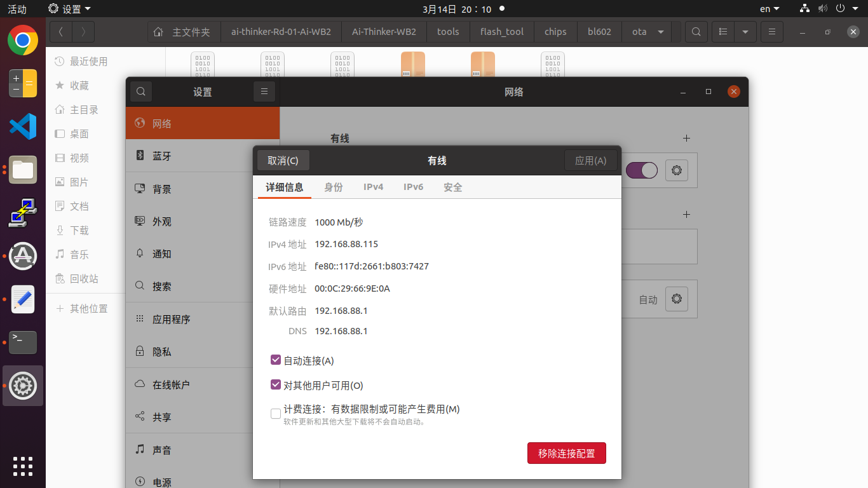868x488 pixels.
Task: Open view options dropdown in Files
Action: 745,32
